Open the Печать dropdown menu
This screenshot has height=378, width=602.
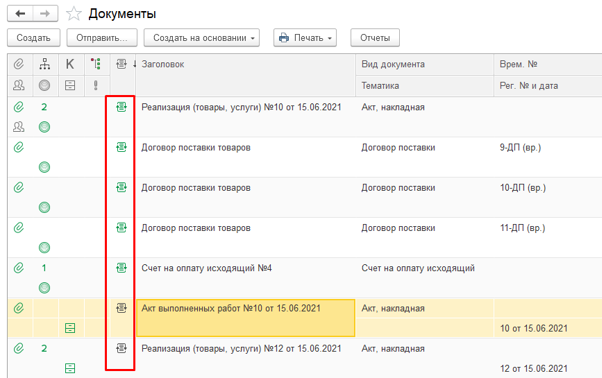coord(305,38)
